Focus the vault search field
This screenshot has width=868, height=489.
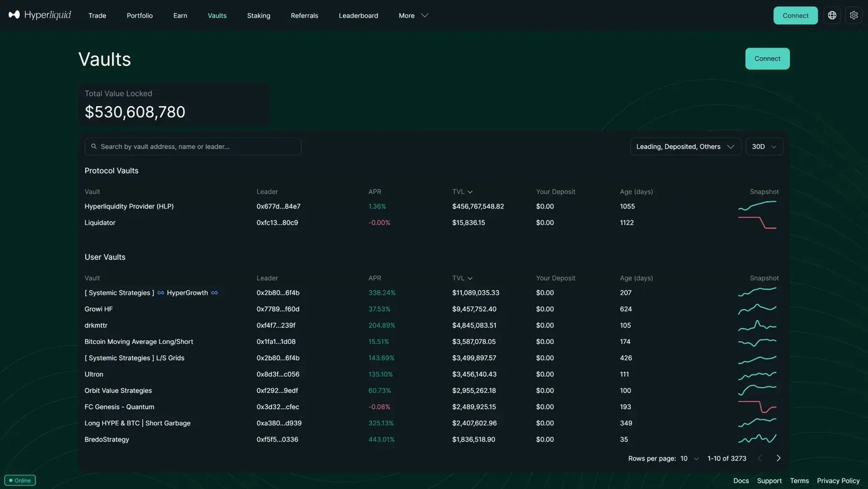(193, 146)
